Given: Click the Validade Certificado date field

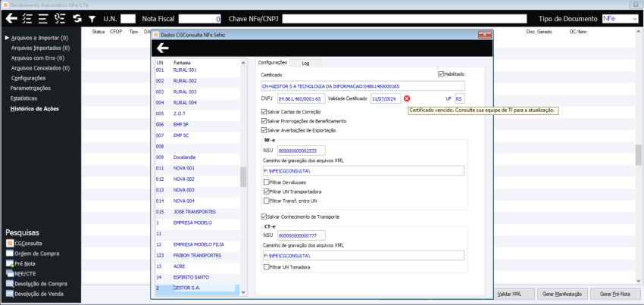Looking at the screenshot, I should [x=386, y=98].
